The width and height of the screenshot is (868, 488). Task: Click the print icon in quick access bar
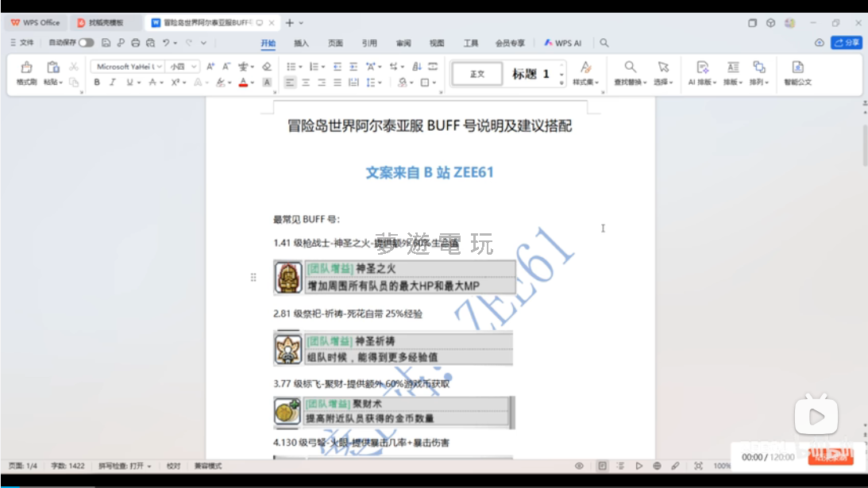pyautogui.click(x=135, y=43)
